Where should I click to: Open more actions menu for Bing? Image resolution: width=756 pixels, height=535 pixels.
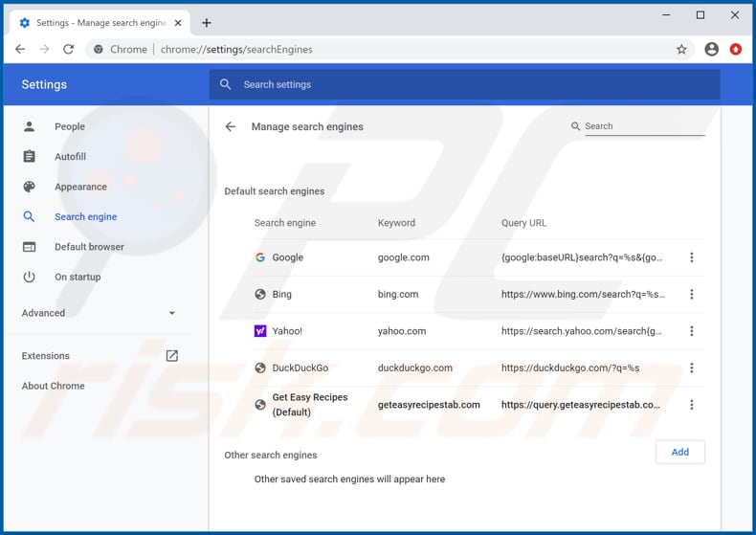coord(691,295)
